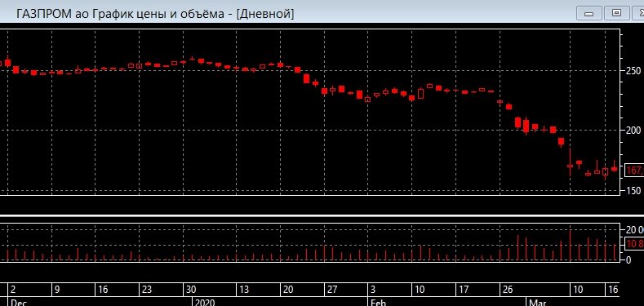This screenshot has height=306, width=644.
Task: Click the date label 20 on the time axis
Action: pyautogui.click(x=288, y=290)
